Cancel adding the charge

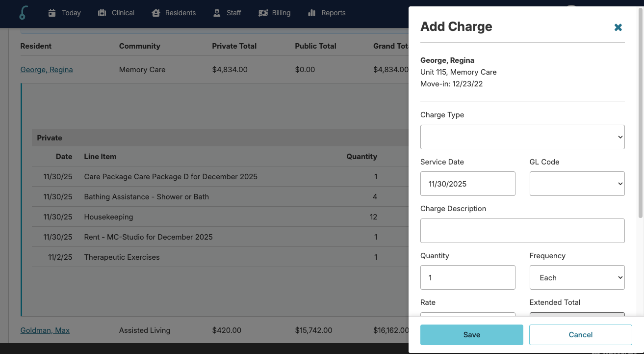[580, 335]
